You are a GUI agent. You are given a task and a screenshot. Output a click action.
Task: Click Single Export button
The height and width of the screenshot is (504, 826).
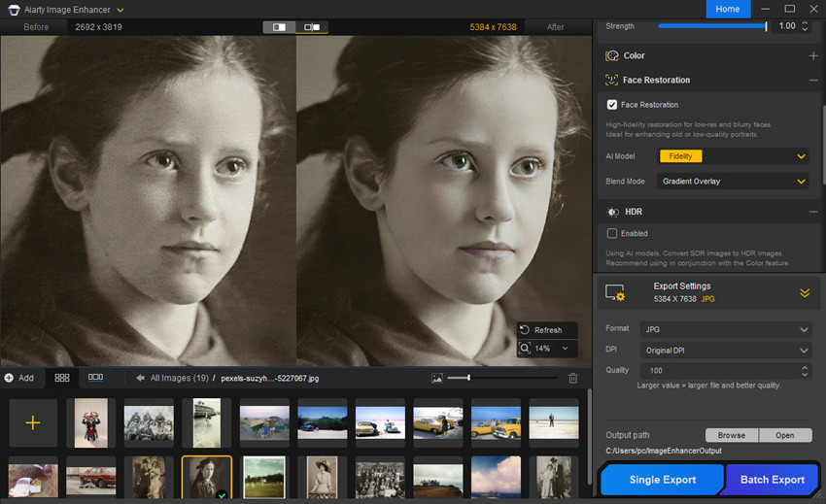click(x=663, y=480)
